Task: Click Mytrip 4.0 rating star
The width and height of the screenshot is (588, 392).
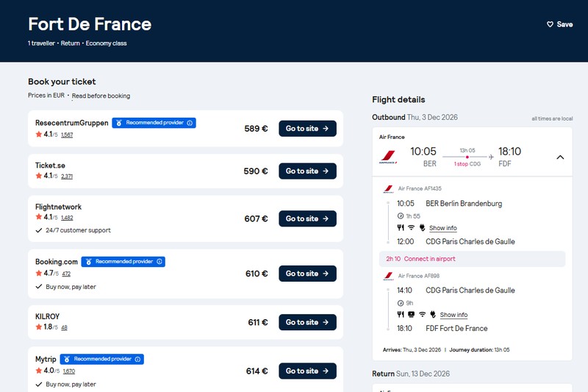Action: click(x=39, y=371)
